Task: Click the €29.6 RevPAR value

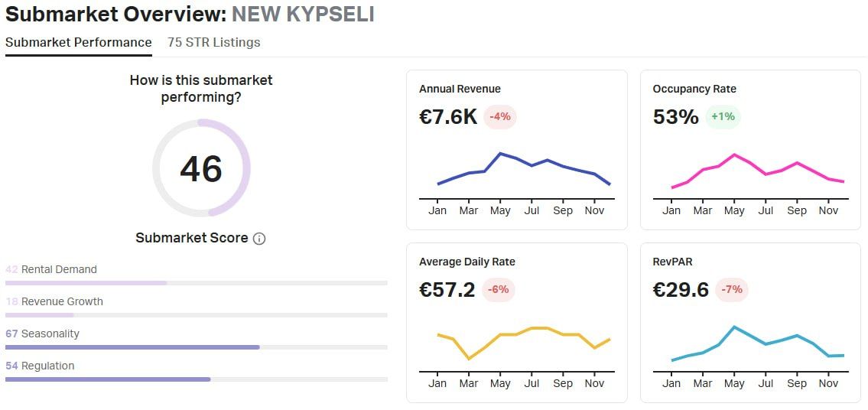Action: 681,290
